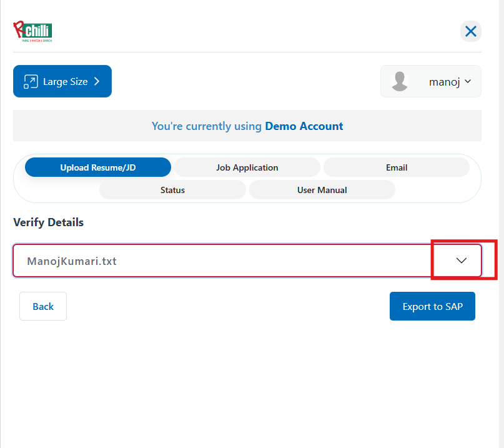Viewport: 504px width, 448px height.
Task: Click the right chevron beside Large Size
Action: tap(97, 81)
